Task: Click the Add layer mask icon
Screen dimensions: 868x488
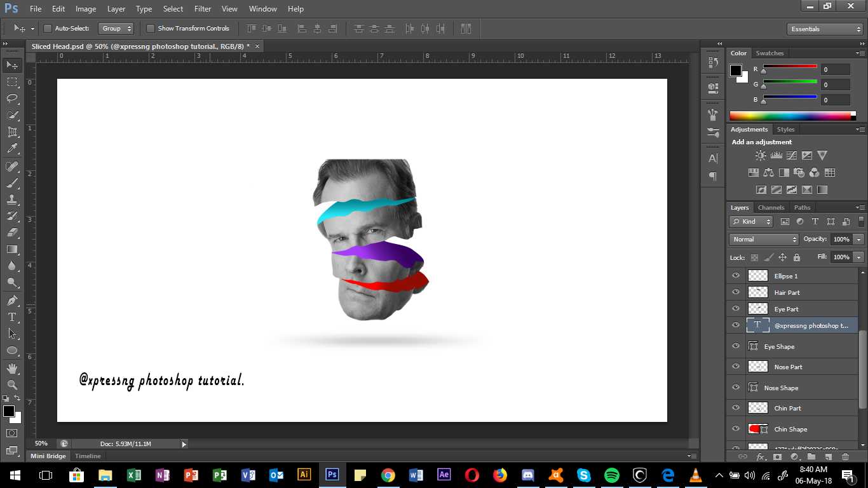Action: click(x=778, y=455)
